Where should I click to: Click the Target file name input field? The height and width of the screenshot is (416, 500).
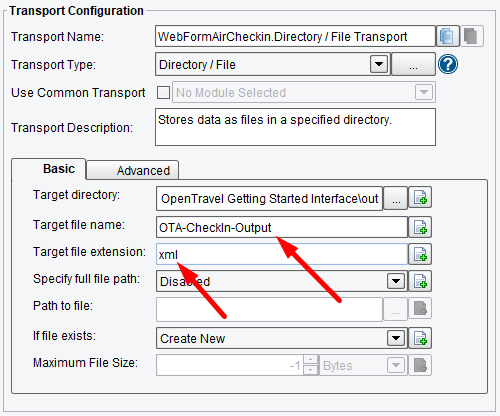(x=282, y=227)
